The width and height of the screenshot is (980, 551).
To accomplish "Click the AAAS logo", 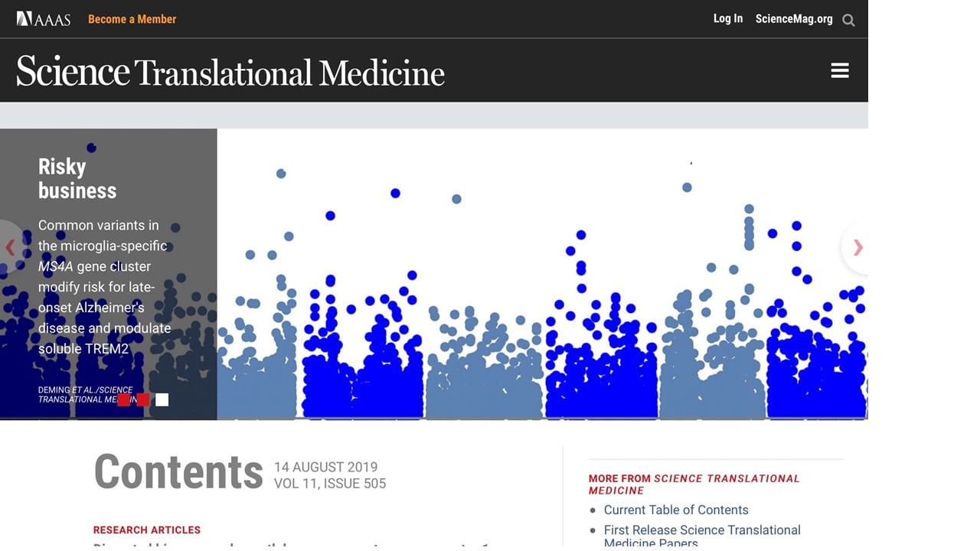I will (44, 19).
